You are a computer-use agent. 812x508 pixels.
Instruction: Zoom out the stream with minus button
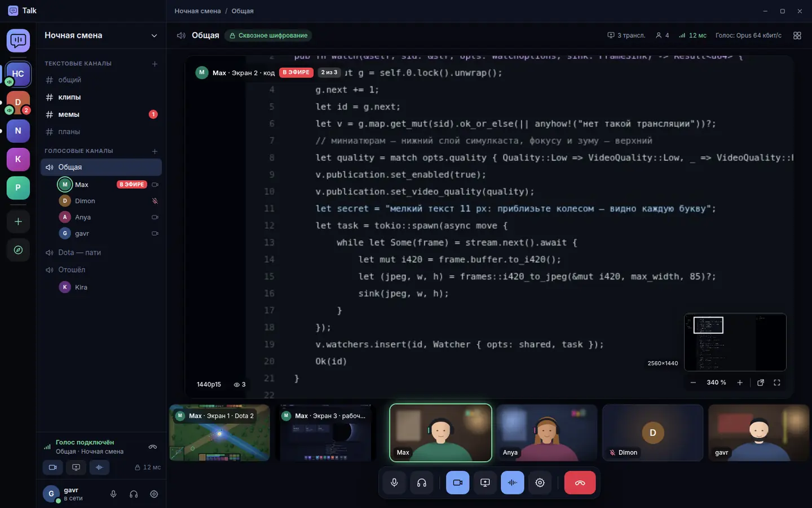[x=693, y=383]
